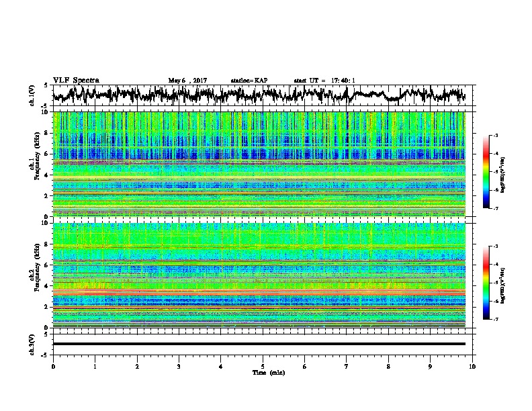Viewport: 532px width, 411px height.
Task: Click the ch.1 spectrogram panel
Action: [259, 164]
